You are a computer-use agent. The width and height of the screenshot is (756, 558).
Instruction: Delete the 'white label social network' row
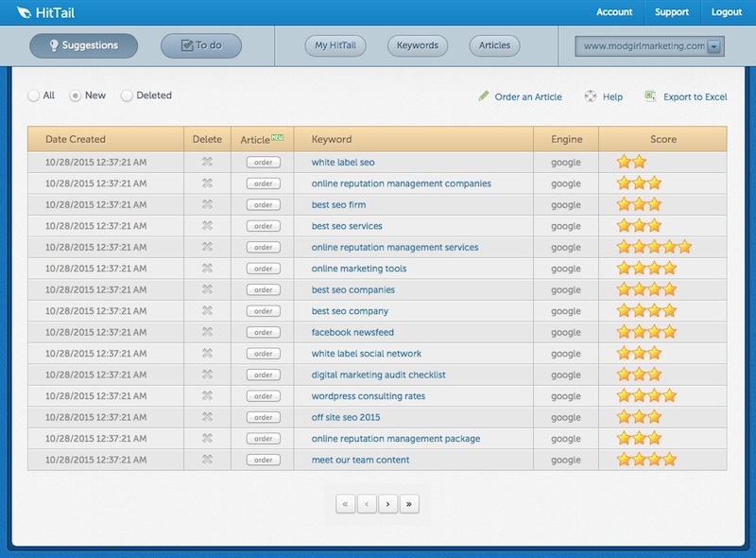[207, 353]
